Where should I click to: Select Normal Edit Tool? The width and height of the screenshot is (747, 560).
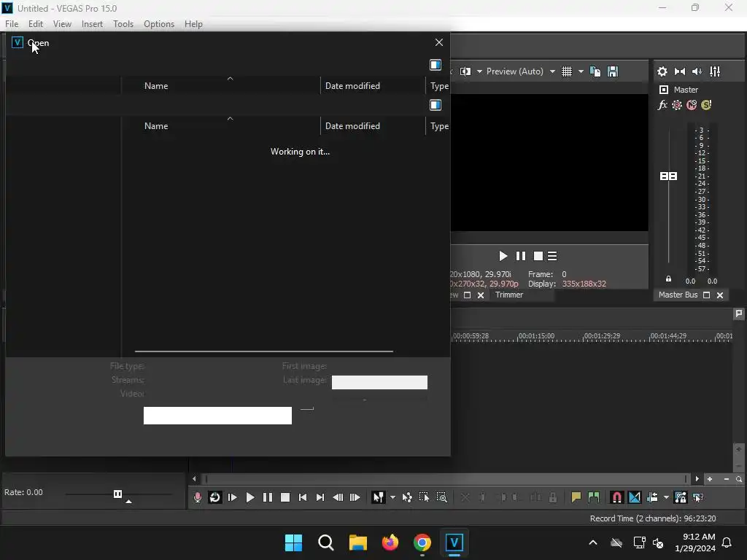379,497
